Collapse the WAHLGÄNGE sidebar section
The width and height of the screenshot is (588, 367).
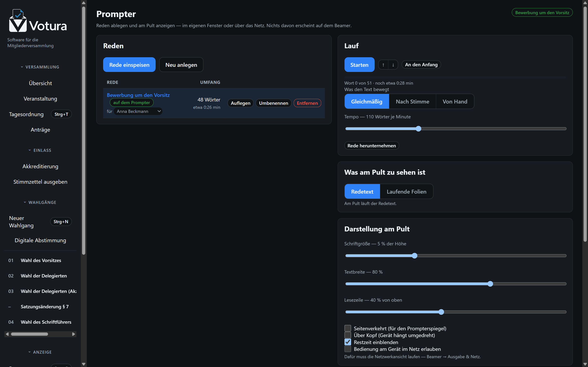pos(40,202)
